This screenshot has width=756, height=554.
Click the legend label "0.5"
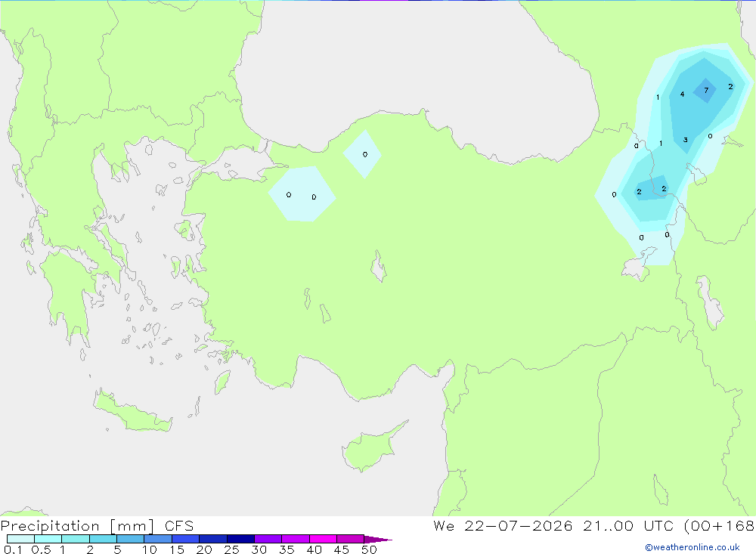pos(41,549)
